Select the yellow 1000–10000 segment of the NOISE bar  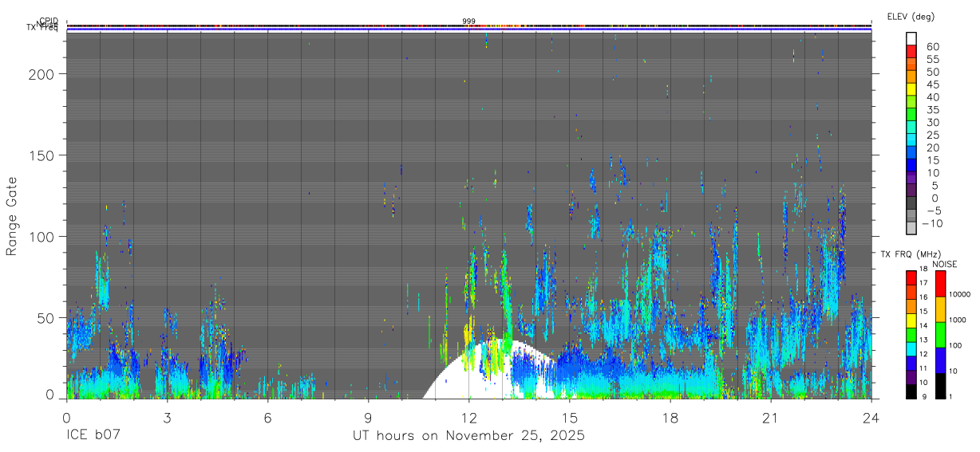(x=939, y=309)
